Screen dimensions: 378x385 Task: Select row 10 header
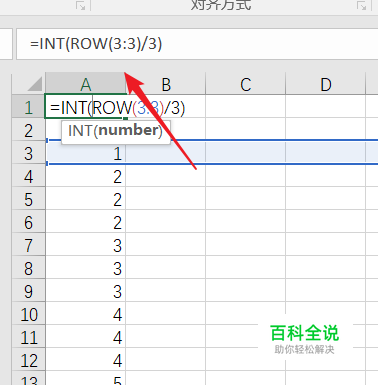pyautogui.click(x=28, y=314)
